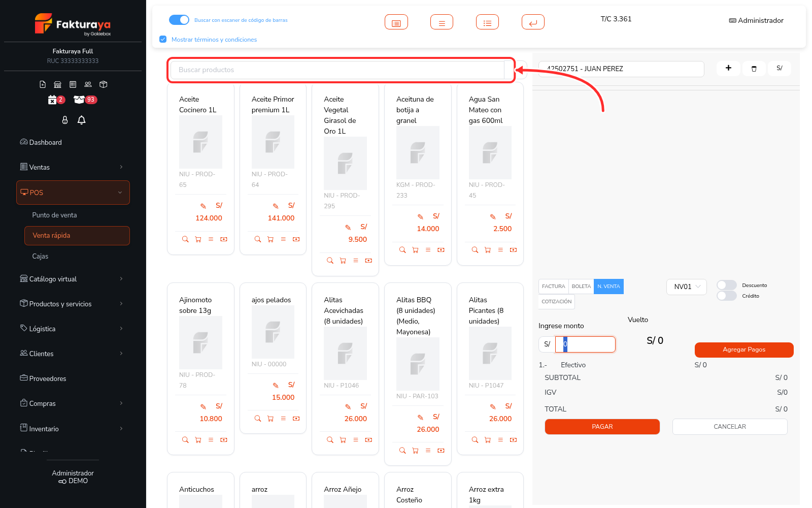This screenshot has height=508, width=812.
Task: Expand Productos y servicios menu
Action: click(x=73, y=304)
